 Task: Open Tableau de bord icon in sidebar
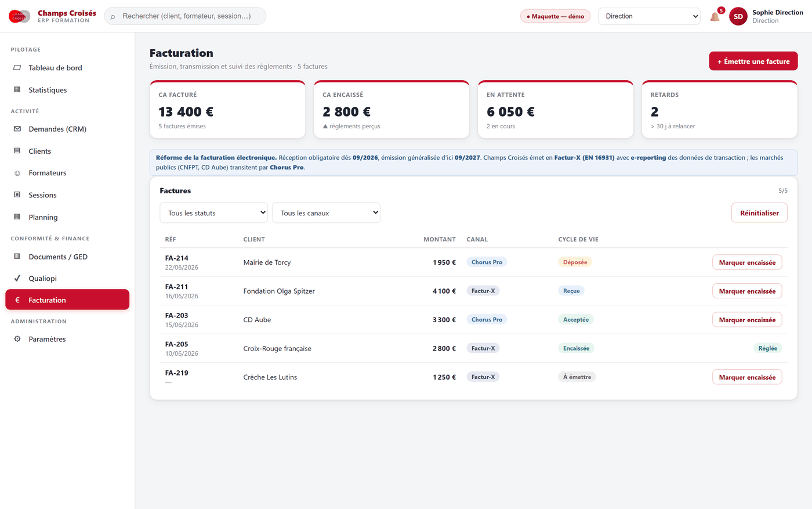(17, 68)
